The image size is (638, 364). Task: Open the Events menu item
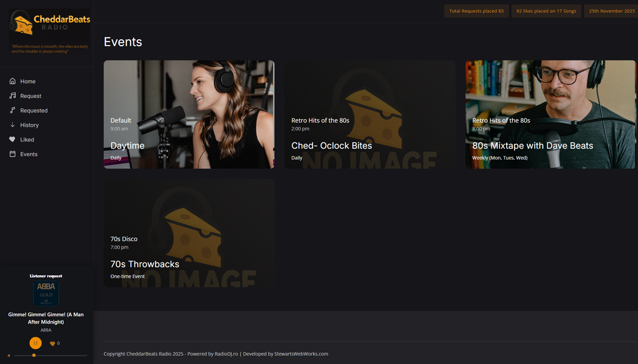(29, 154)
